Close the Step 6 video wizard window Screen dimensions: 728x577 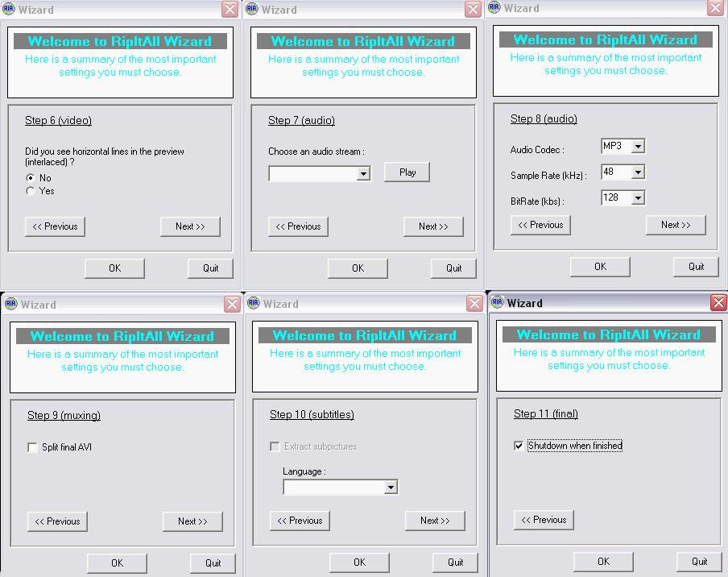click(230, 10)
